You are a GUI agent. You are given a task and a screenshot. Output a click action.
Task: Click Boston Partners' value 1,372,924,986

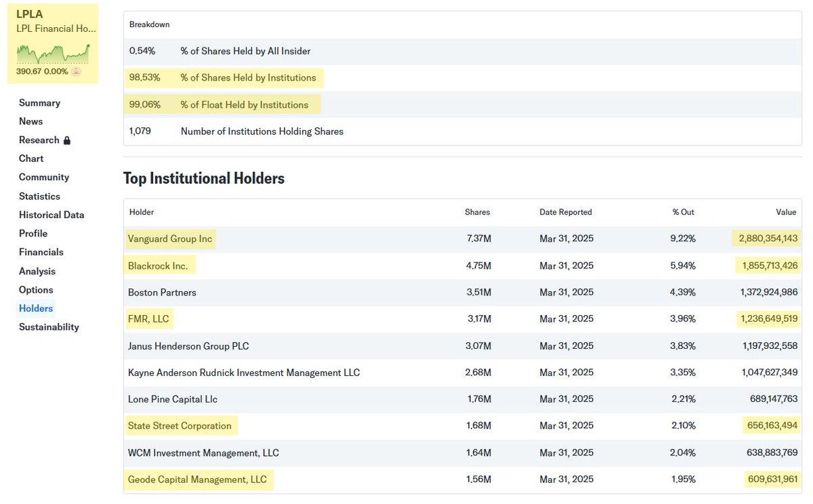(x=769, y=293)
